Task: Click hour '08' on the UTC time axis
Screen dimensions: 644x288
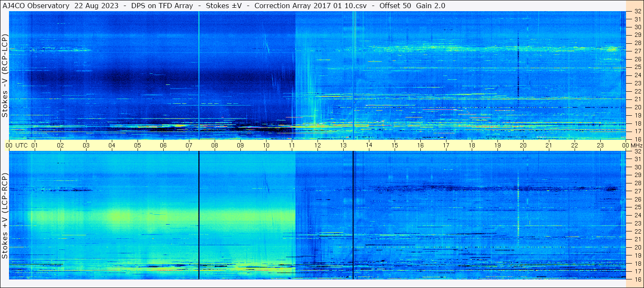Action: click(x=215, y=145)
